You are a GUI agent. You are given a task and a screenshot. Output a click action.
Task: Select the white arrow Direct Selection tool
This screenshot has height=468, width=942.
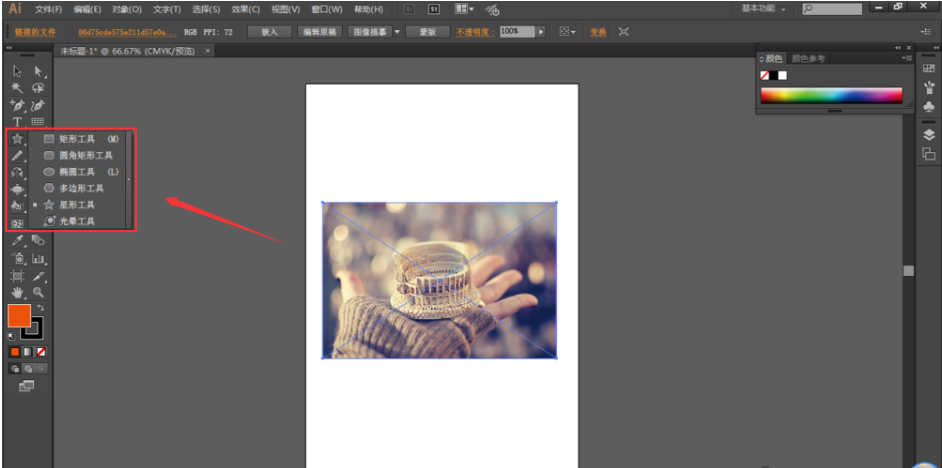(38, 71)
